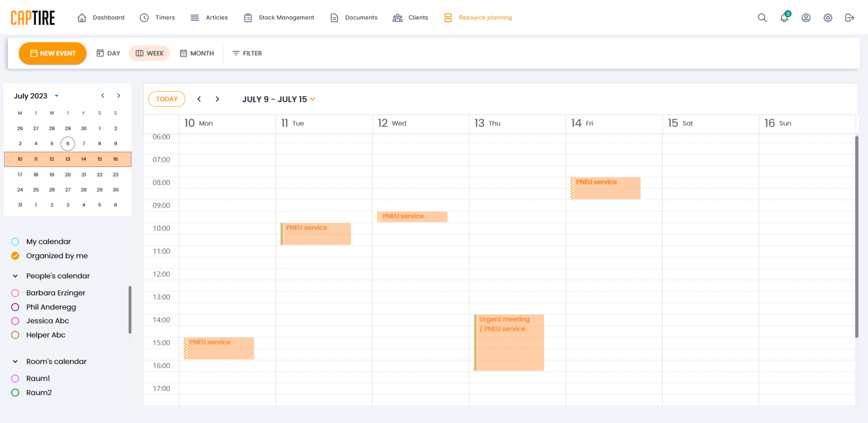Viewport: 868px width, 423px height.
Task: Open the settings gear icon
Action: point(828,18)
